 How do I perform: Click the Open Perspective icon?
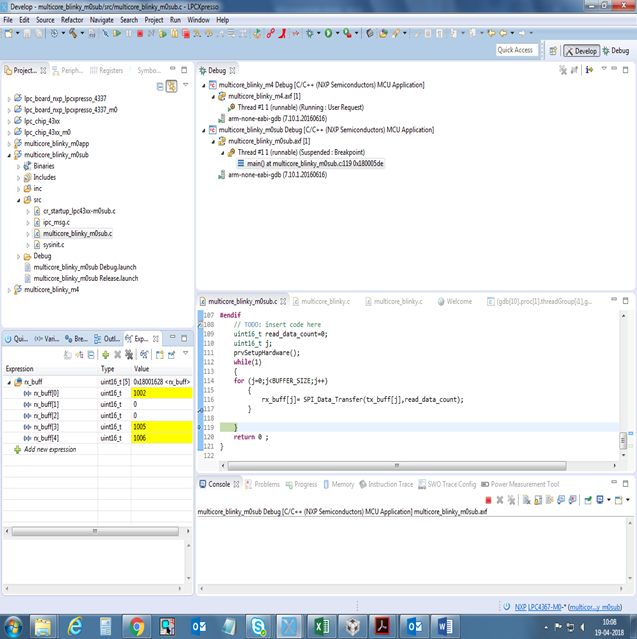553,51
